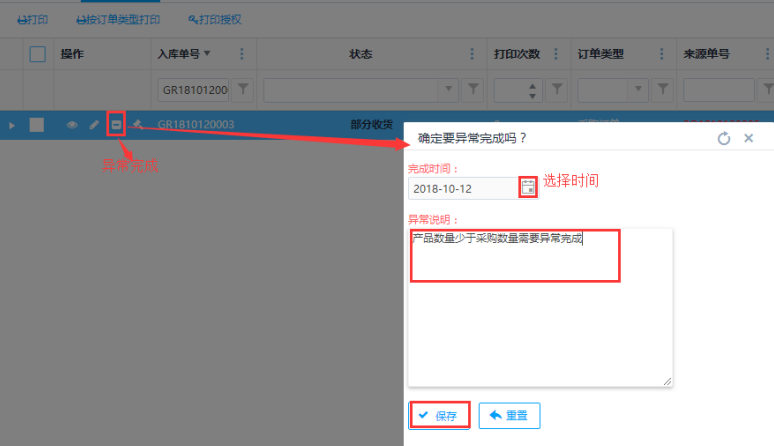774x446 pixels.
Task: Click the 重置 button
Action: [509, 415]
